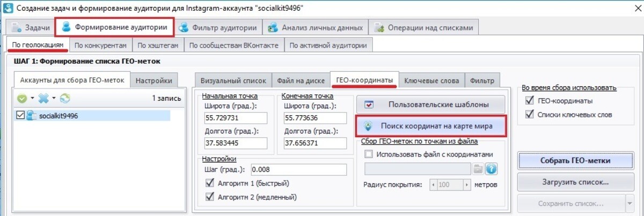Select the По конкурентам sub-tab
Image resolution: width=644 pixels, height=216 pixels.
100,46
